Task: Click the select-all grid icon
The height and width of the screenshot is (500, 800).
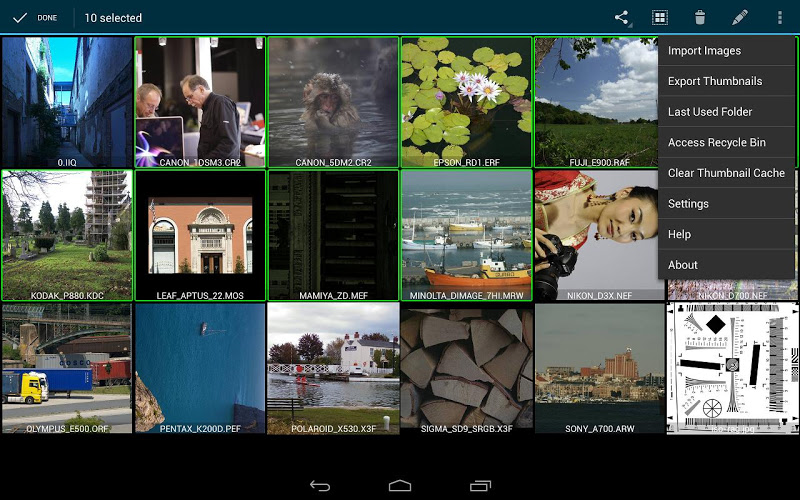Action: pos(660,18)
